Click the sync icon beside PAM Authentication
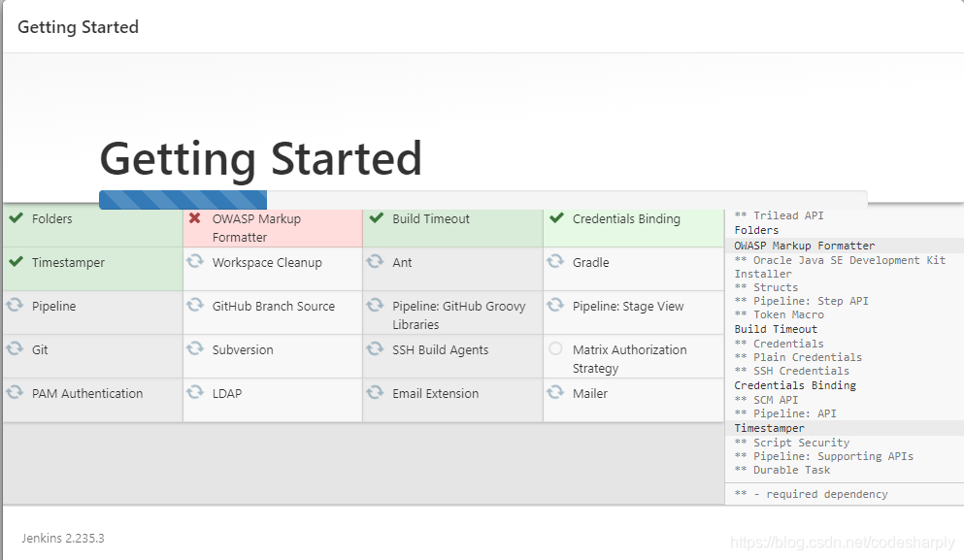Screen dimensions: 964x560 tap(15, 392)
